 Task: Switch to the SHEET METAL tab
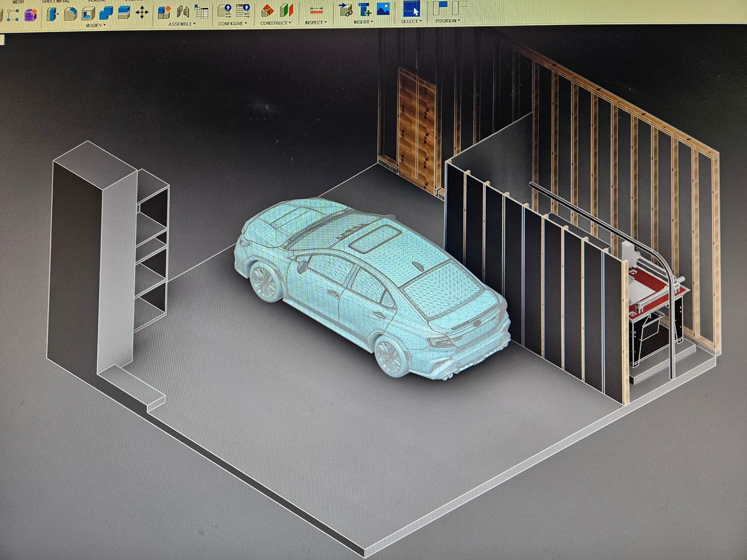[x=56, y=2]
